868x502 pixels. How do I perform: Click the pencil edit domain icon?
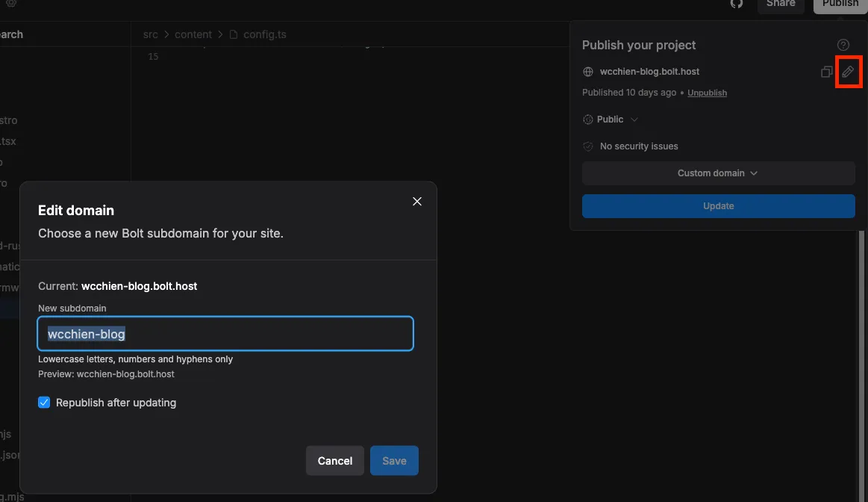(x=848, y=72)
